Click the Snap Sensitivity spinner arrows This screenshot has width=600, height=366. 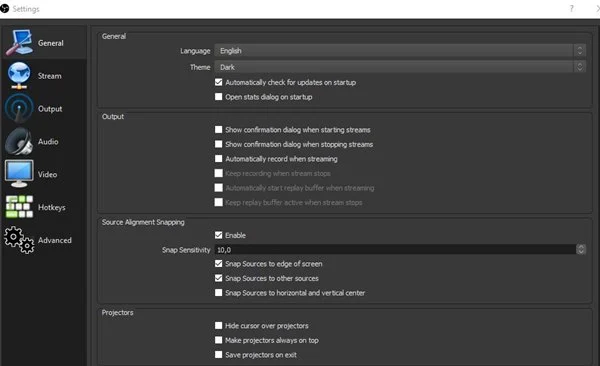point(581,250)
